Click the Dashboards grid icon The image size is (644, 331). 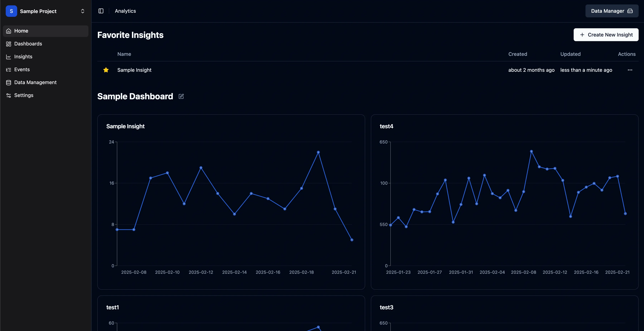coord(8,44)
